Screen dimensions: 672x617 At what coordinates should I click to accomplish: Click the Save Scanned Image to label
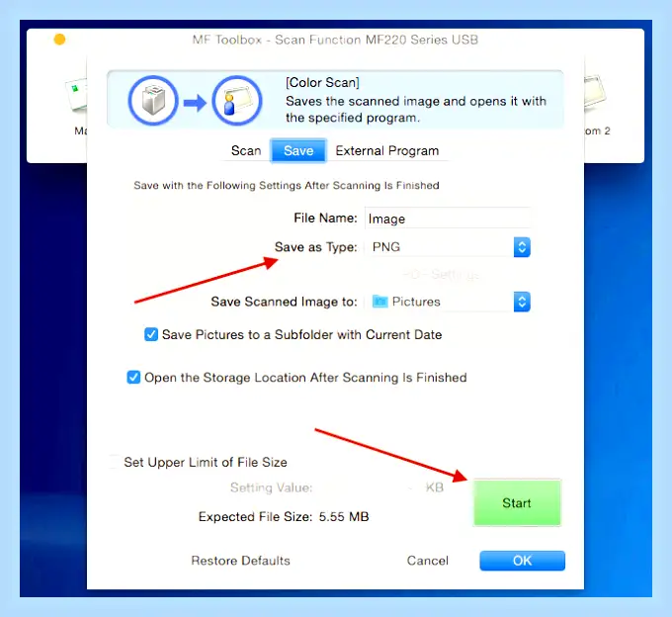point(284,302)
